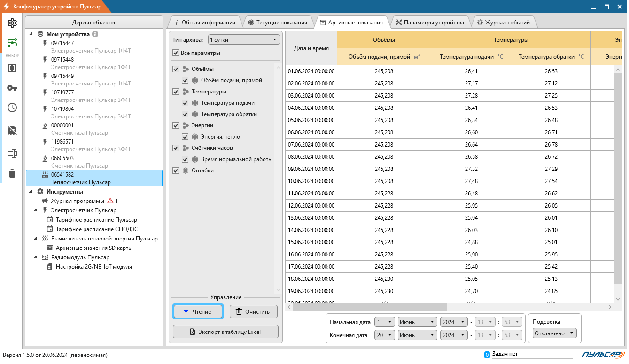Click the table horizontal scrollbar thumb
The width and height of the screenshot is (629, 364).
pyautogui.click(x=371, y=307)
